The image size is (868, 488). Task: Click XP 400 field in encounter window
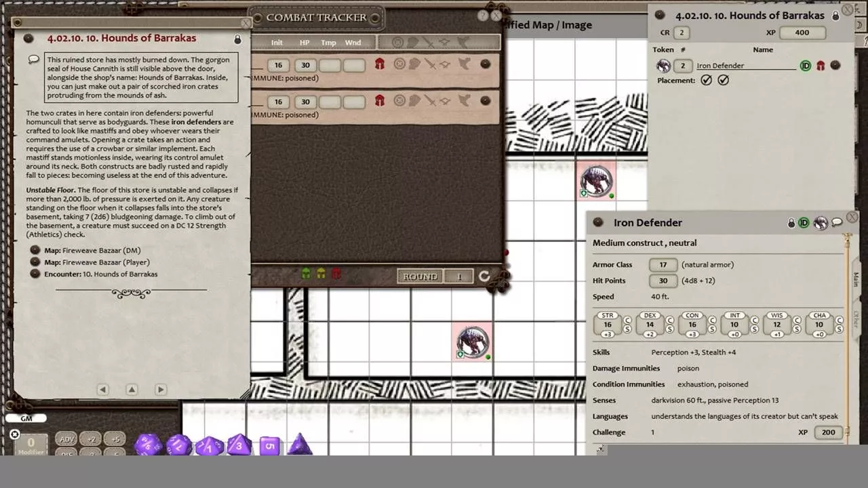coord(804,33)
